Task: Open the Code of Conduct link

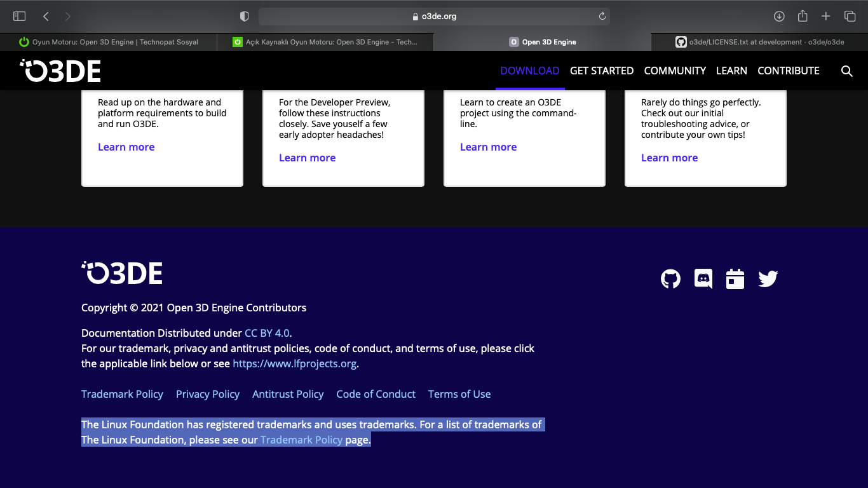Action: [x=376, y=394]
